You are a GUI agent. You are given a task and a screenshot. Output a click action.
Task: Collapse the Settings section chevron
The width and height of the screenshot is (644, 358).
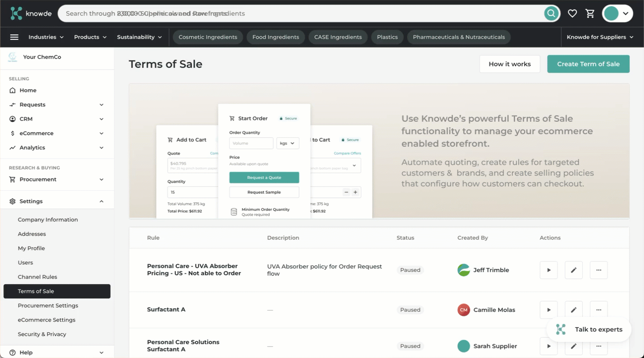click(x=102, y=201)
